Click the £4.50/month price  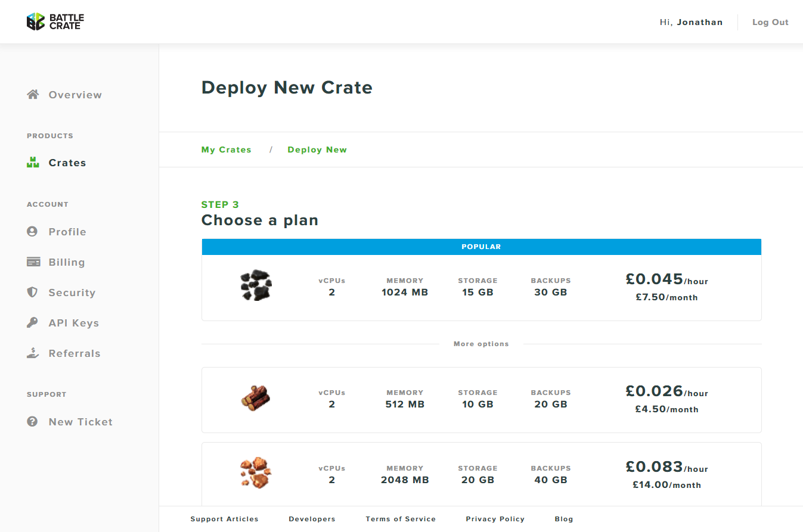tap(666, 409)
